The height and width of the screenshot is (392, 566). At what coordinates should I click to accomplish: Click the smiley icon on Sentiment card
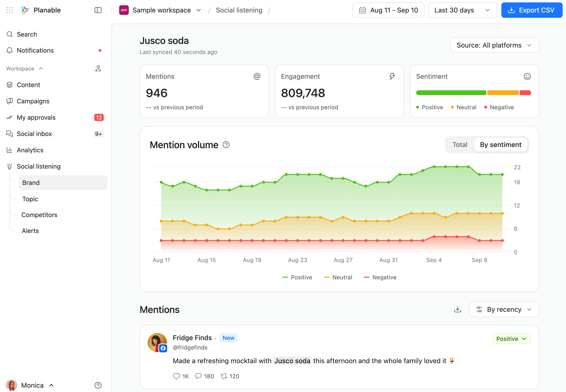(527, 76)
